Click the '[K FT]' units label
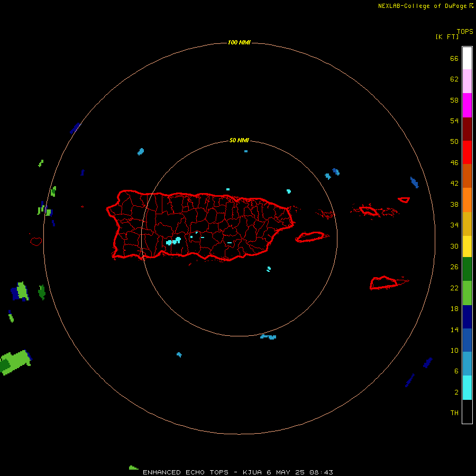Image resolution: width=476 pixels, height=476 pixels. point(447,36)
